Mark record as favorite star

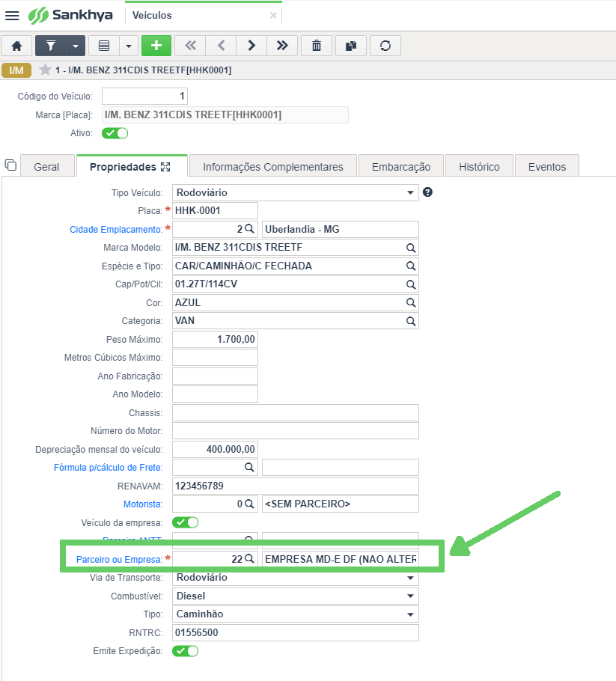45,70
